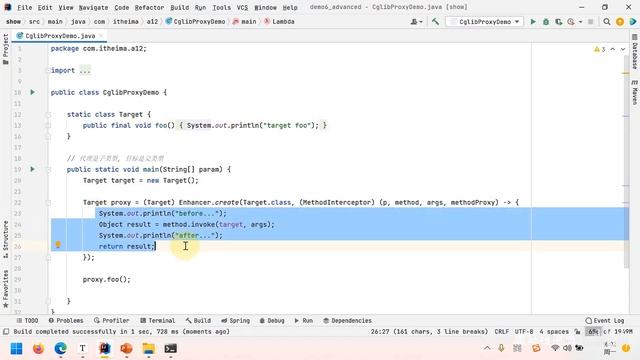This screenshot has height=360, width=640.
Task: Open the CglibProxyDemo run configuration dropdown
Action: pyautogui.click(x=485, y=22)
